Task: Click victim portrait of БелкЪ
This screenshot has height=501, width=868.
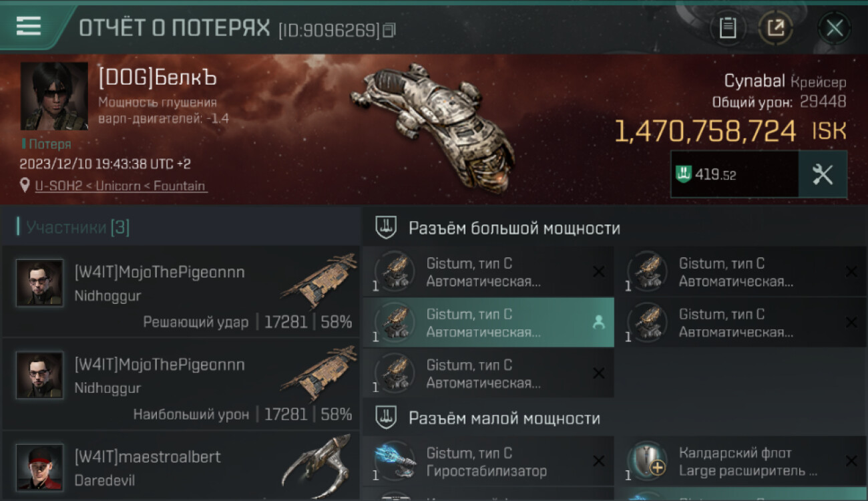Action: click(x=54, y=96)
